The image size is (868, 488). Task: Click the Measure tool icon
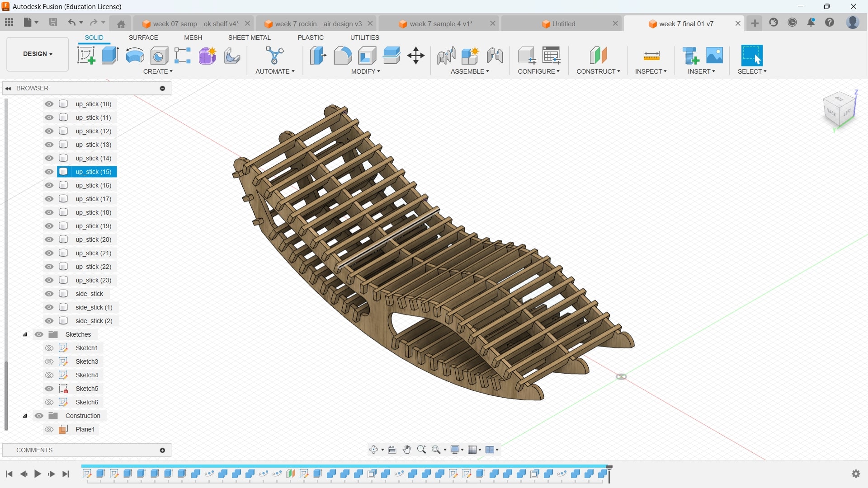[x=651, y=56]
